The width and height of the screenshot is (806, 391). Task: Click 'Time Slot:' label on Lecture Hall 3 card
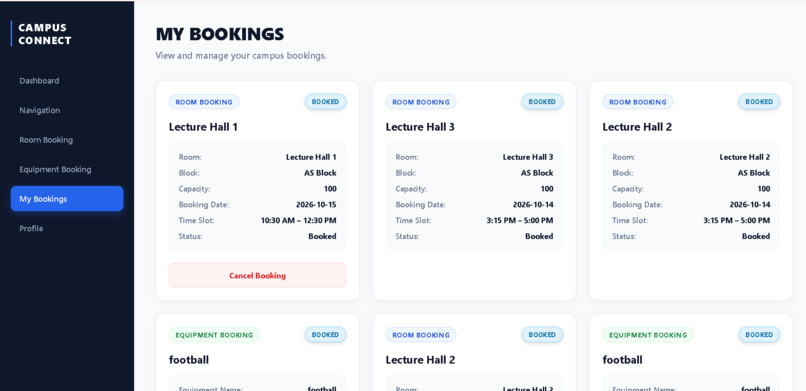(413, 220)
